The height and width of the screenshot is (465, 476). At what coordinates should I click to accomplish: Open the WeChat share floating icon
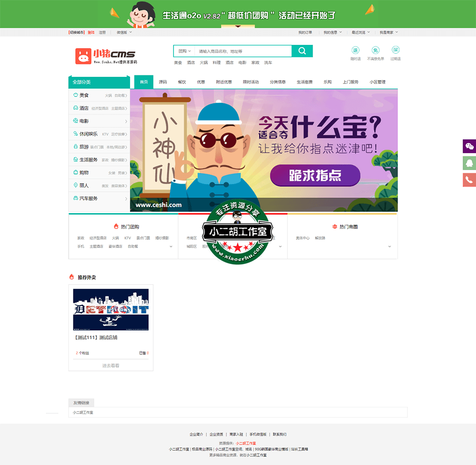(x=469, y=146)
